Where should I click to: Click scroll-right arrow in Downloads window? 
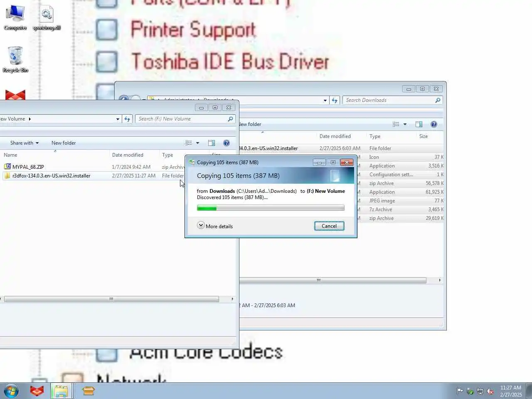tap(440, 281)
